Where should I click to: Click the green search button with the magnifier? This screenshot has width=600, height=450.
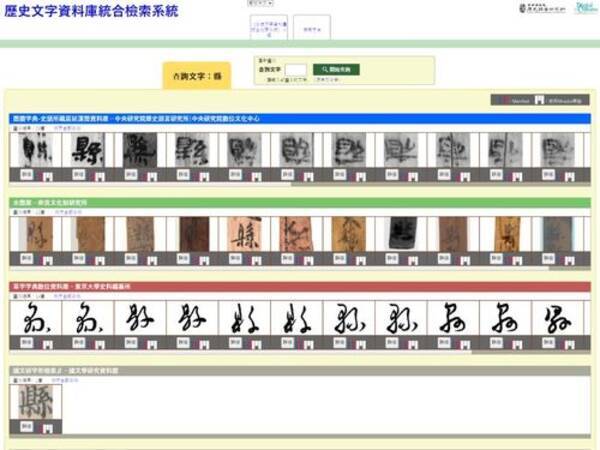click(336, 70)
